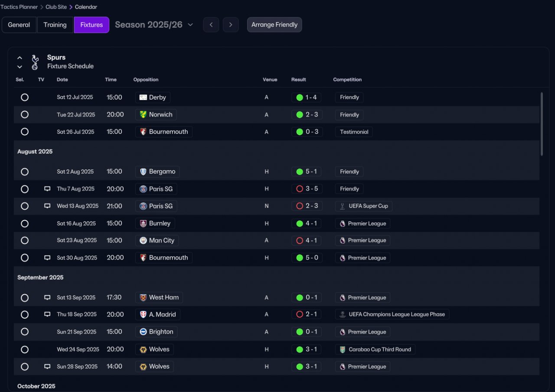Open the Season 2025/26 dropdown
Viewport: 555px width, 392px height.
[x=154, y=25]
